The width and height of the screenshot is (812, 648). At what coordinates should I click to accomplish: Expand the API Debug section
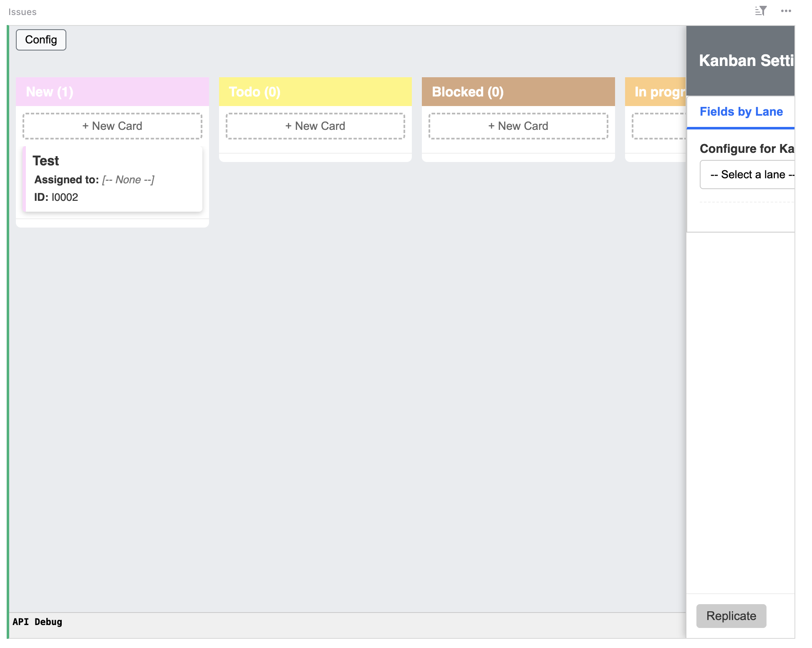(37, 622)
